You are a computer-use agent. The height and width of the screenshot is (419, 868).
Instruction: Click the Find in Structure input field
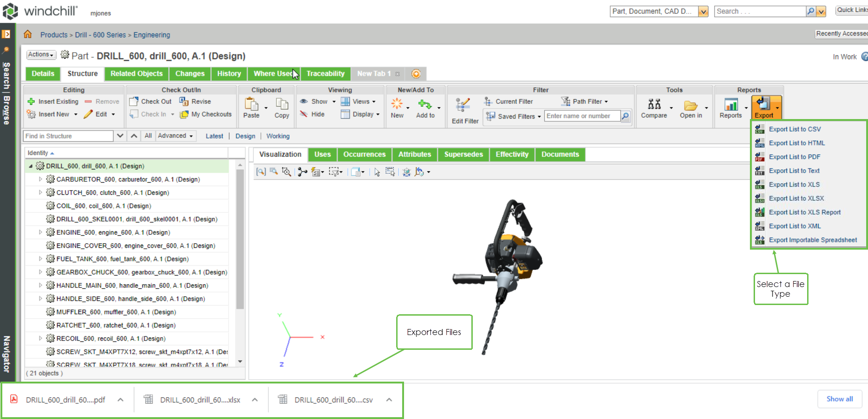coord(68,136)
